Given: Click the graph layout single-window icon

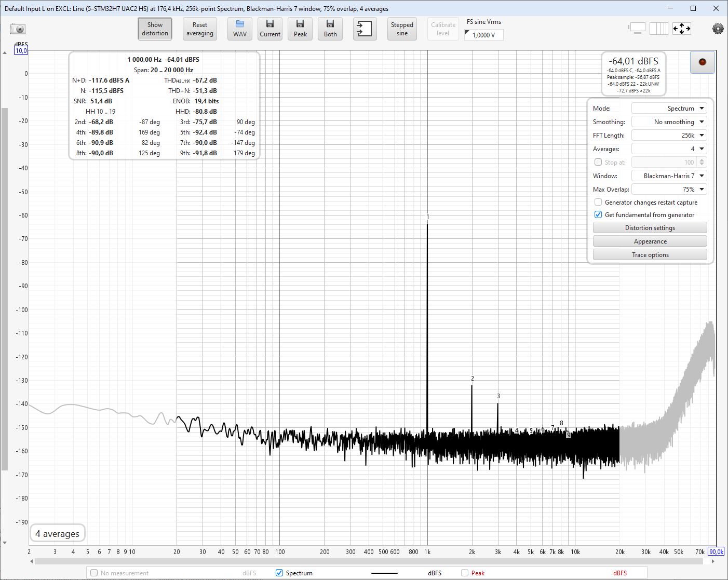Looking at the screenshot, I should pyautogui.click(x=637, y=28).
